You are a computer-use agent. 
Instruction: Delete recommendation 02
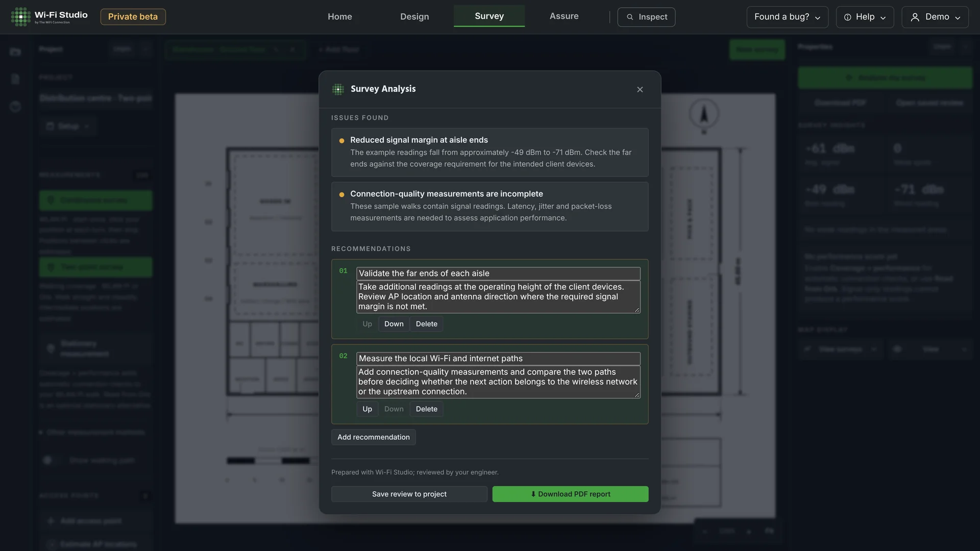(426, 409)
